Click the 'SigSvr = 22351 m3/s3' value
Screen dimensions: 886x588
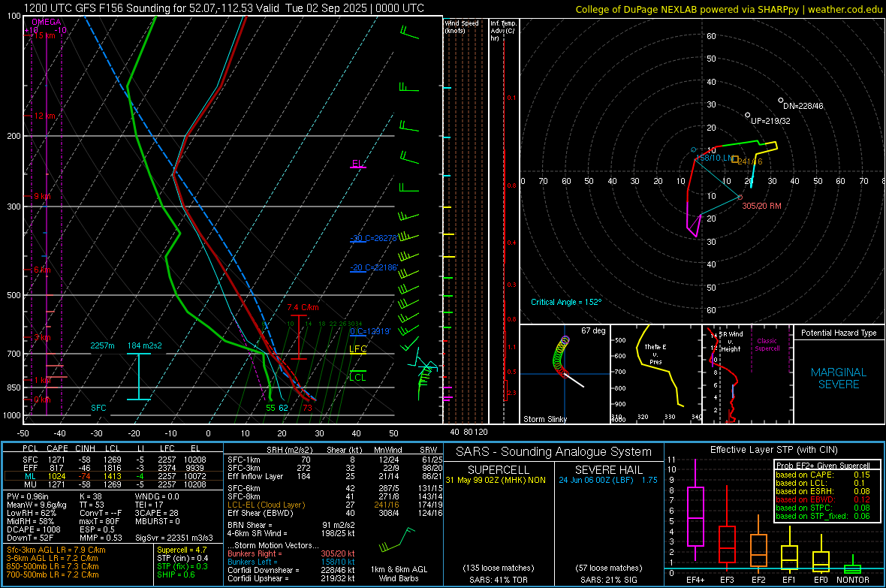coord(174,538)
